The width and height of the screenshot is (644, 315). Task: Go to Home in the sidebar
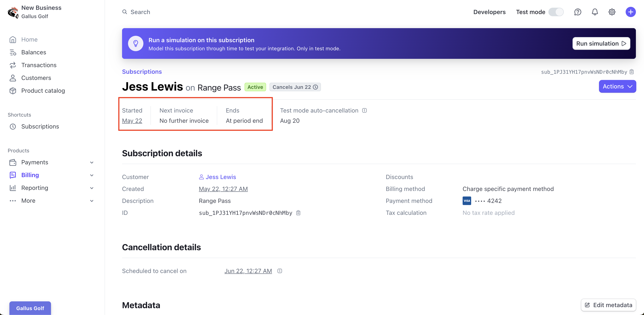(x=29, y=40)
